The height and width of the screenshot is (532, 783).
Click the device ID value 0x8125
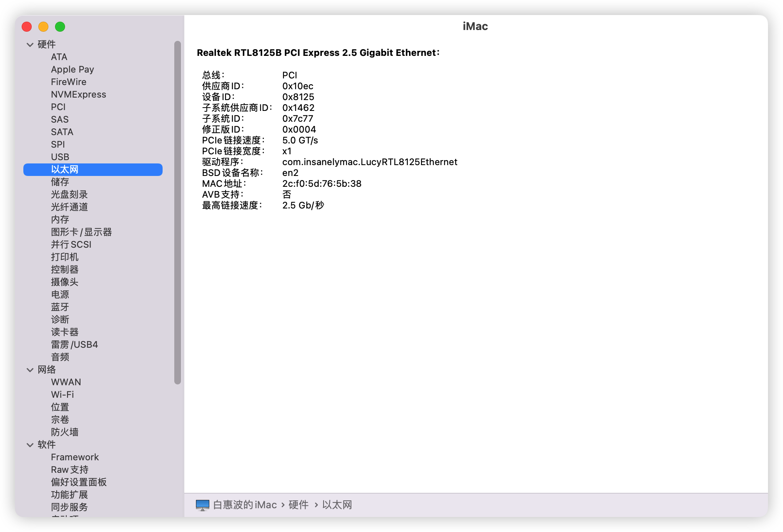coord(298,97)
